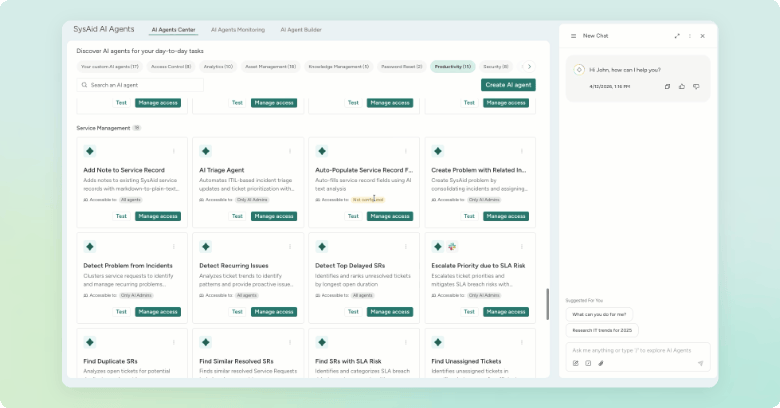The height and width of the screenshot is (408, 780).
Task: Open the chat panel more options menu
Action: point(689,36)
